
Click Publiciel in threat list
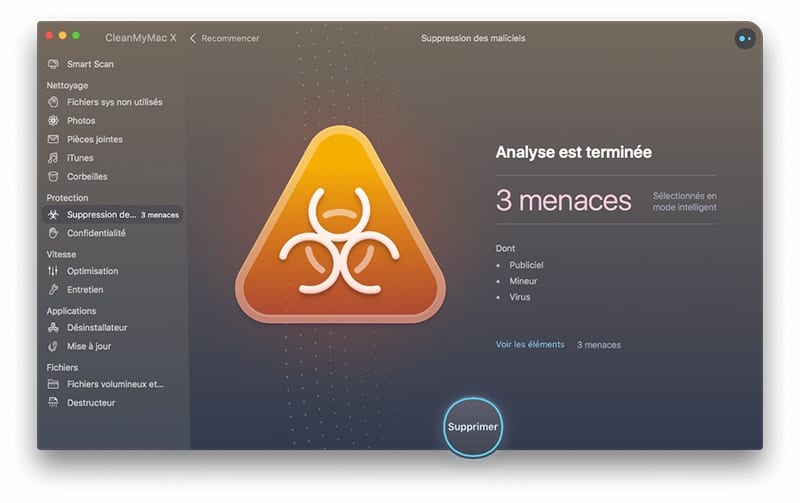(x=526, y=265)
